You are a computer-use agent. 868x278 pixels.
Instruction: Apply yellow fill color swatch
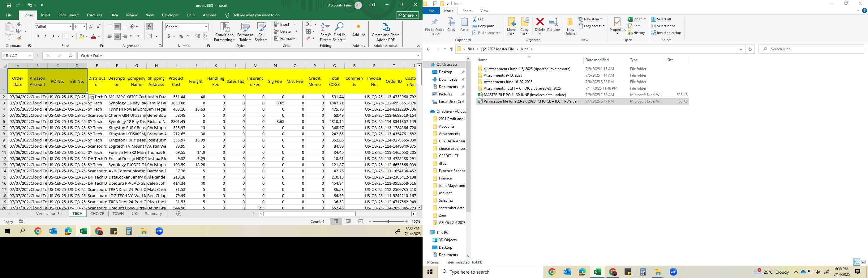(81, 36)
